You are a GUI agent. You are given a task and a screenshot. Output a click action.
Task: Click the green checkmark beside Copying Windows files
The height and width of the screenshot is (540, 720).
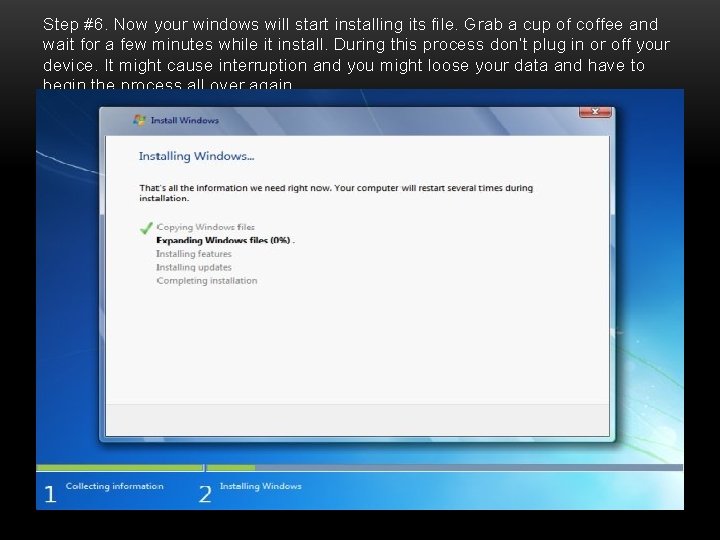click(x=146, y=228)
